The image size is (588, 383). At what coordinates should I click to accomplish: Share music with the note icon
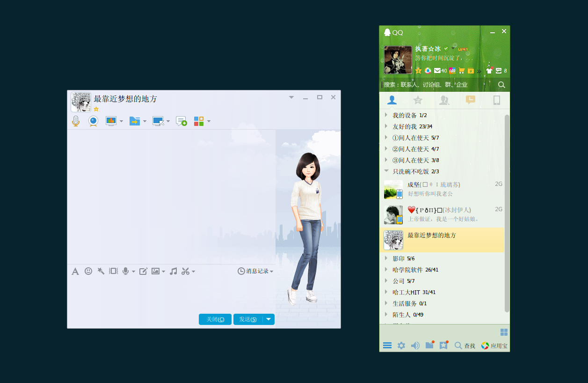pyautogui.click(x=173, y=271)
